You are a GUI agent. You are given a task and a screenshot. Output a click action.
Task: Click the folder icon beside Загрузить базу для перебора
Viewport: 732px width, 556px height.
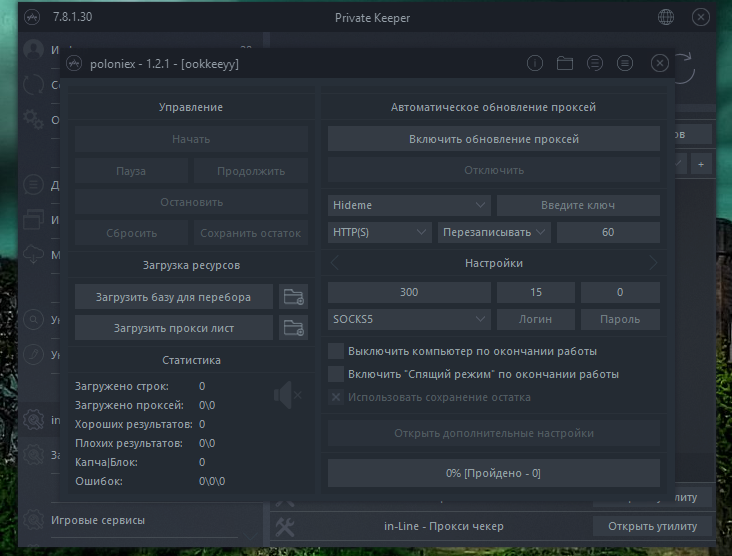point(294,297)
